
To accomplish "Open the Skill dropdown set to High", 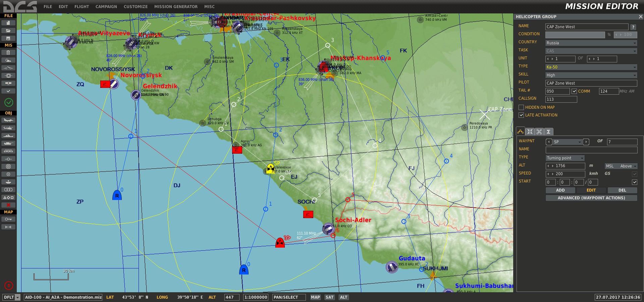I will click(x=591, y=75).
